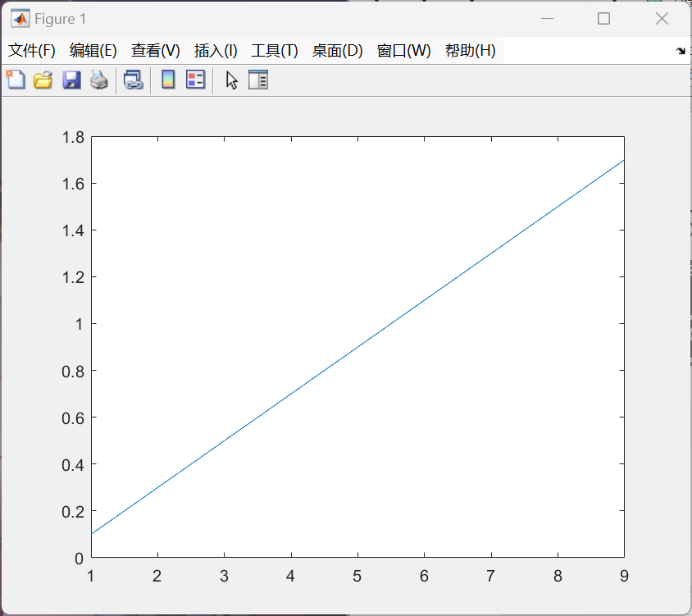Save the figure with the floppy disk icon
The width and height of the screenshot is (692, 616).
(x=71, y=80)
